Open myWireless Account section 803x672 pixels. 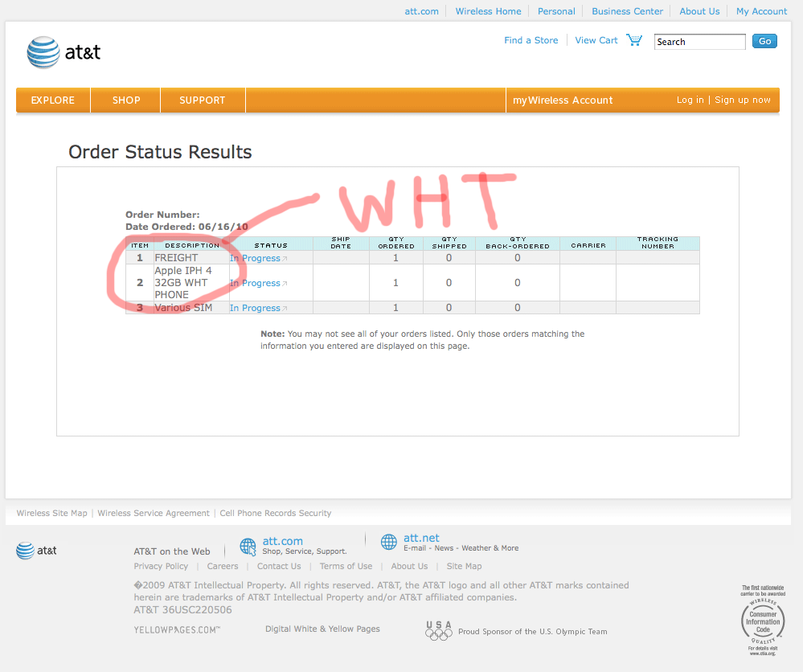coord(563,100)
